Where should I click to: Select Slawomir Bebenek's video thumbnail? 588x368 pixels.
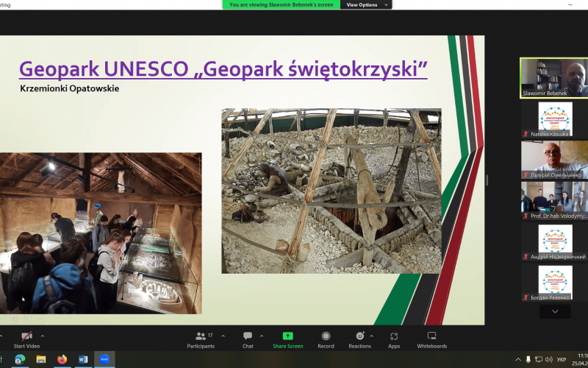[554, 78]
